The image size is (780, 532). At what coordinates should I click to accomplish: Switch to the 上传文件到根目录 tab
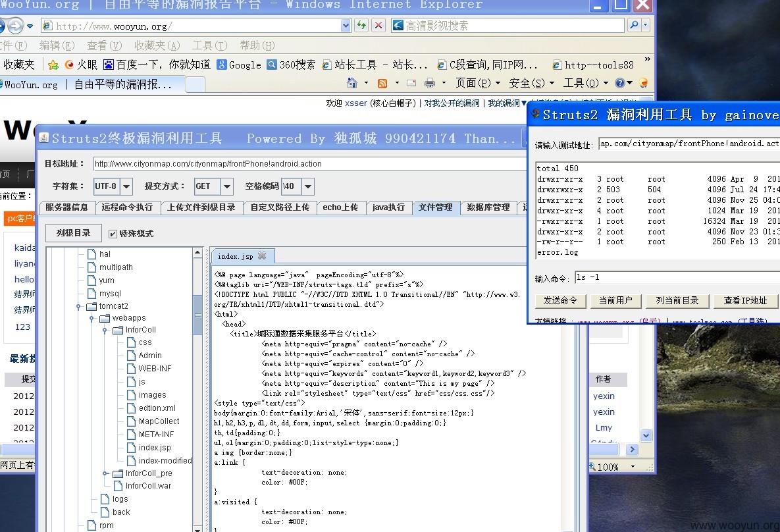click(201, 207)
